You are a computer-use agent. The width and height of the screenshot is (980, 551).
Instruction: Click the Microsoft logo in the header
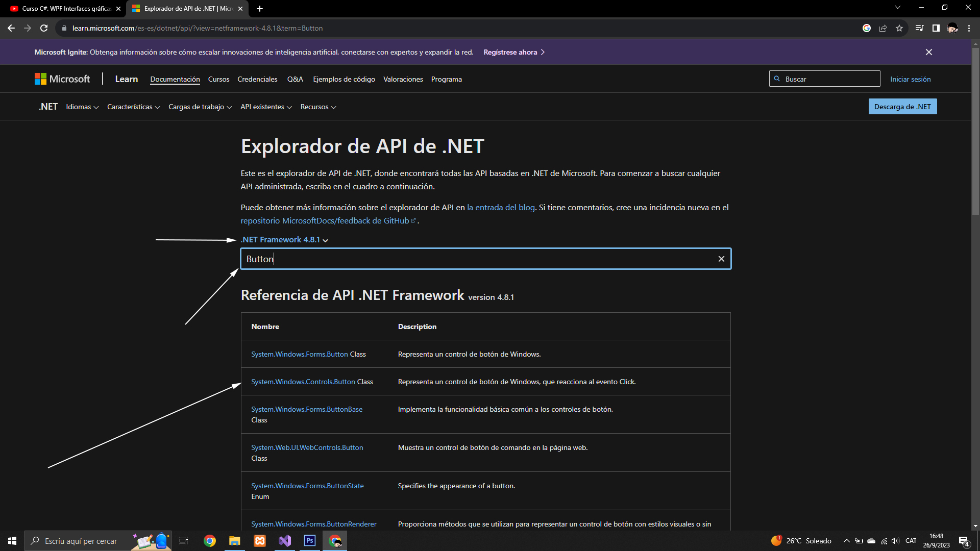coord(62,79)
